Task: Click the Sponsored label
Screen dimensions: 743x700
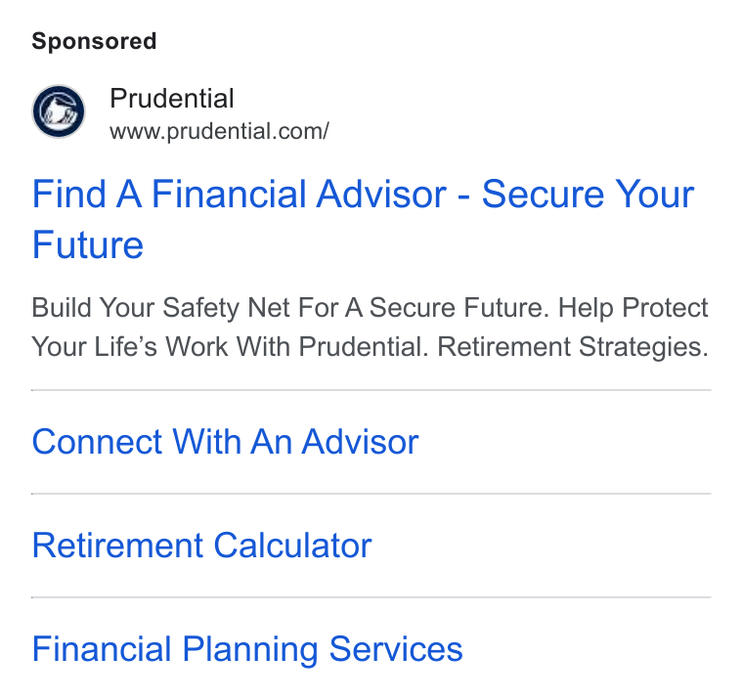Action: 94,41
